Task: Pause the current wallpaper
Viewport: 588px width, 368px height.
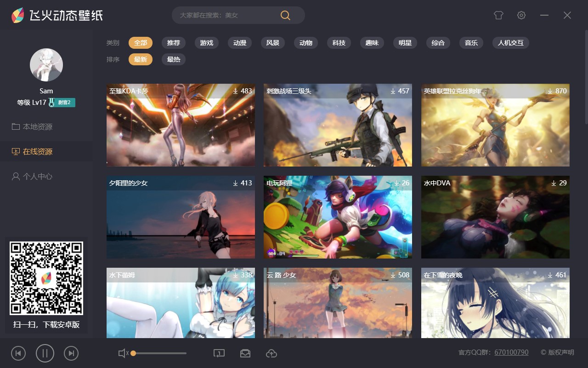Action: pos(45,353)
